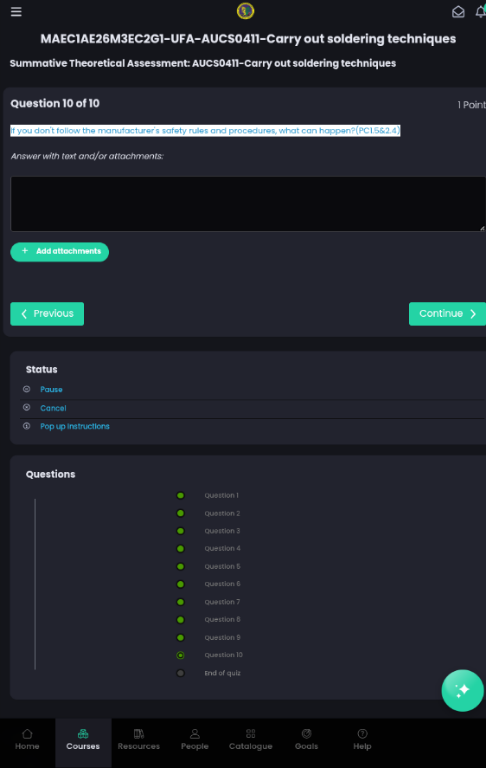Open Catalogue in bottom navigation

point(250,740)
